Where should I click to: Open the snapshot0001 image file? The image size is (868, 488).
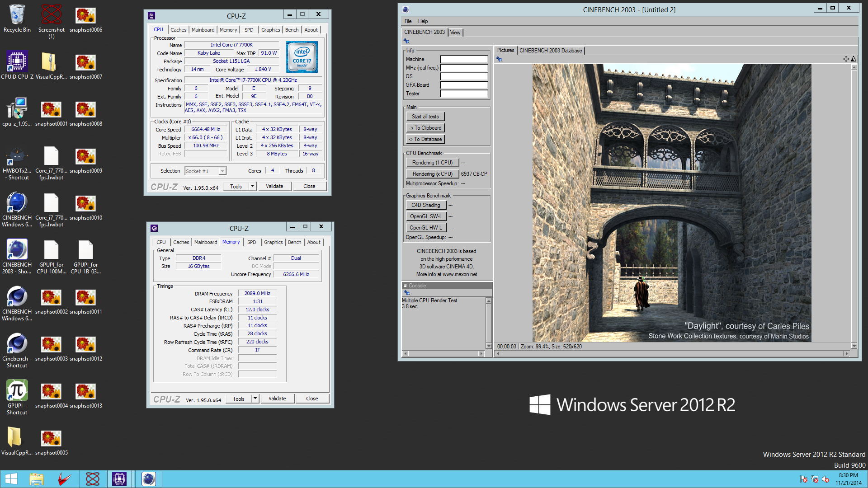[x=52, y=113]
